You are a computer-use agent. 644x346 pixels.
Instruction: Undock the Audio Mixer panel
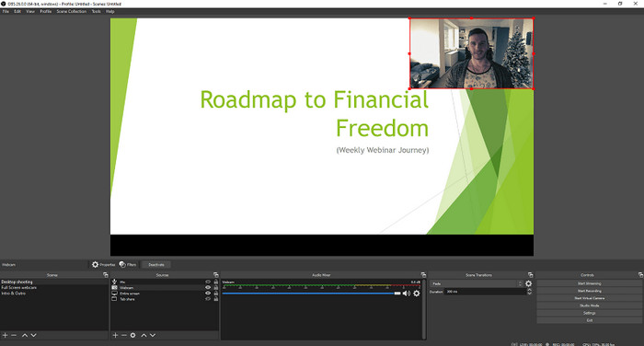click(x=423, y=275)
